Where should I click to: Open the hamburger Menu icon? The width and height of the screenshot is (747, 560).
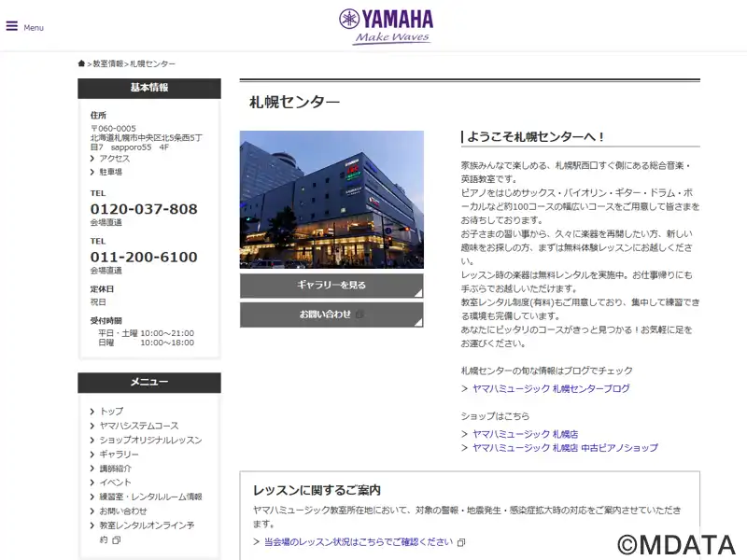[x=12, y=26]
